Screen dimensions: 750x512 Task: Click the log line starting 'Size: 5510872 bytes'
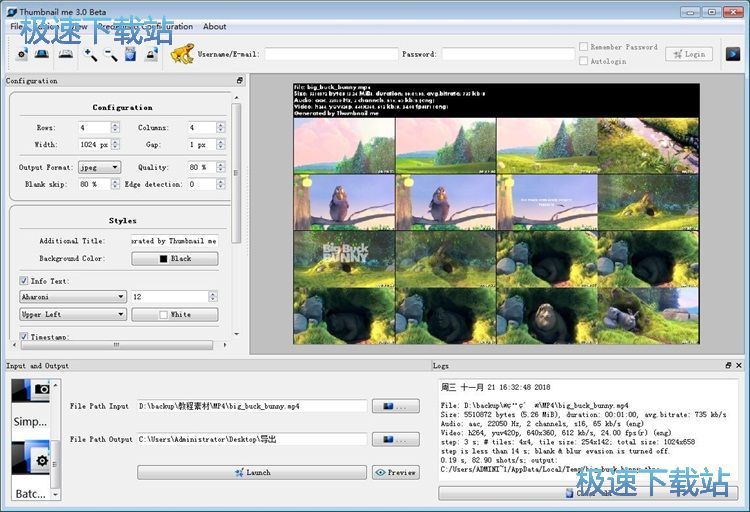tap(584, 414)
